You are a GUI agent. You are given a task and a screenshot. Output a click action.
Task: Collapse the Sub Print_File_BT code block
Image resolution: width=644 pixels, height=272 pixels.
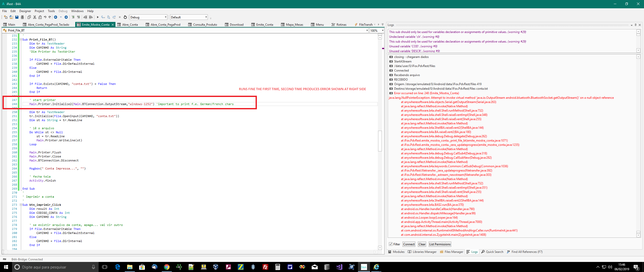coord(21,40)
